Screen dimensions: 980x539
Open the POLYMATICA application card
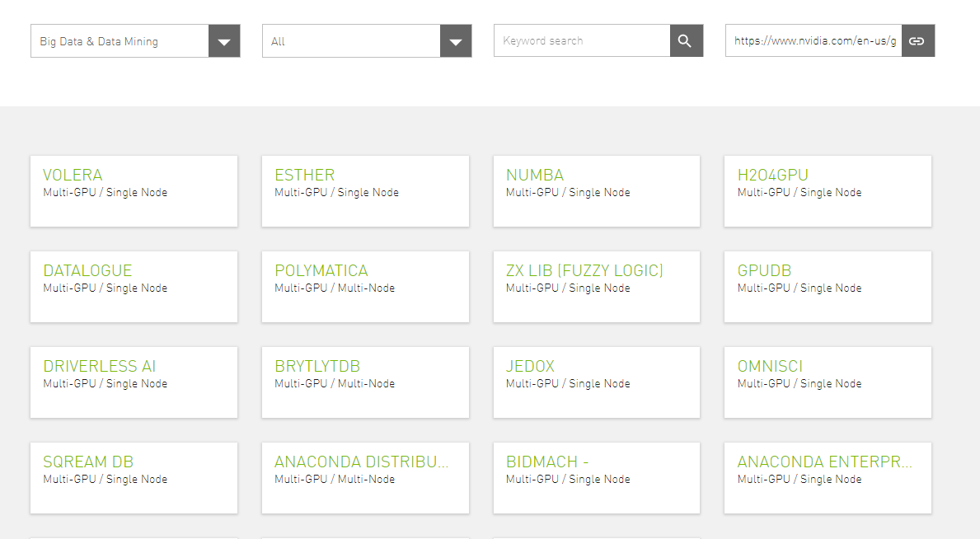pyautogui.click(x=366, y=287)
